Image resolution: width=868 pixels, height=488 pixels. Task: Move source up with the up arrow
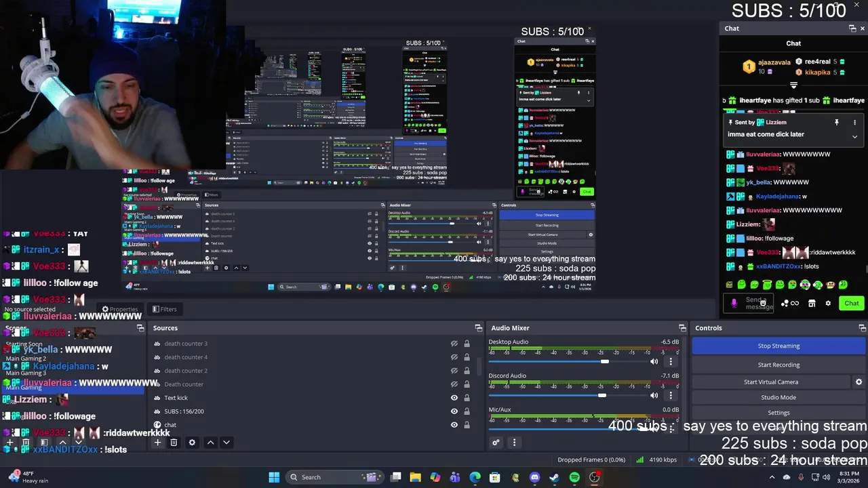pyautogui.click(x=210, y=443)
